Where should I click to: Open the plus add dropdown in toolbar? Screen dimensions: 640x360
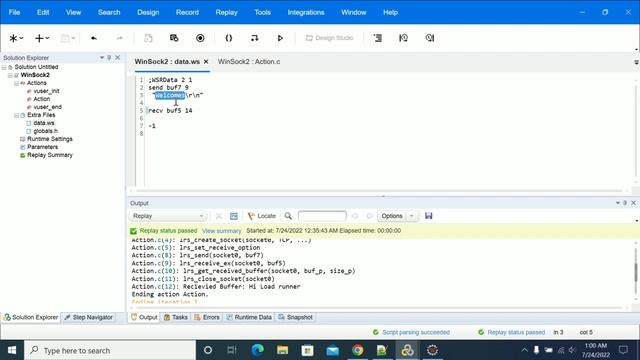click(42, 38)
